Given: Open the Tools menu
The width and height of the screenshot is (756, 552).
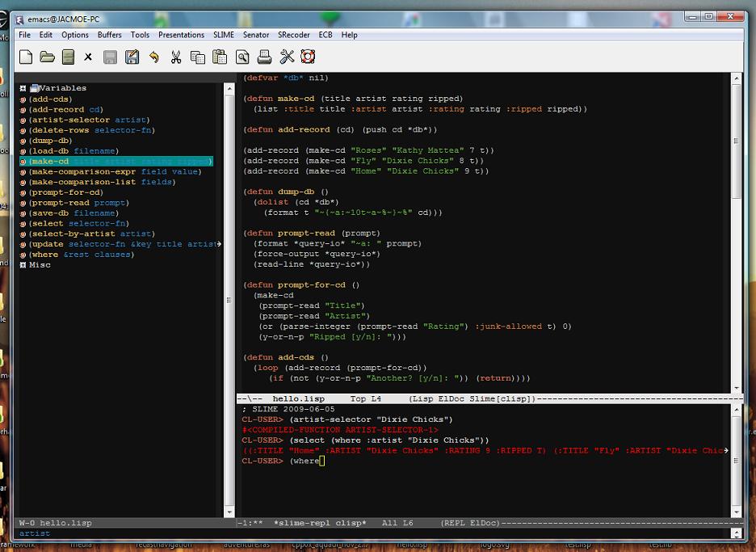Looking at the screenshot, I should [x=140, y=35].
